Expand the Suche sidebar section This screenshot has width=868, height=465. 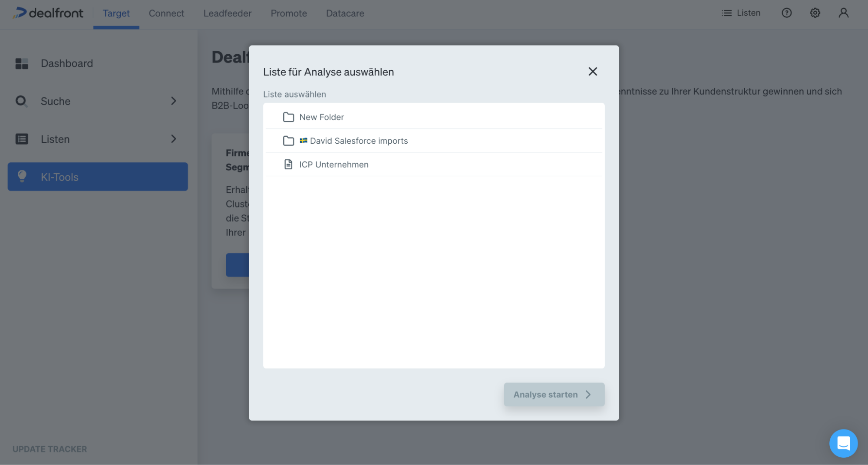tap(173, 101)
